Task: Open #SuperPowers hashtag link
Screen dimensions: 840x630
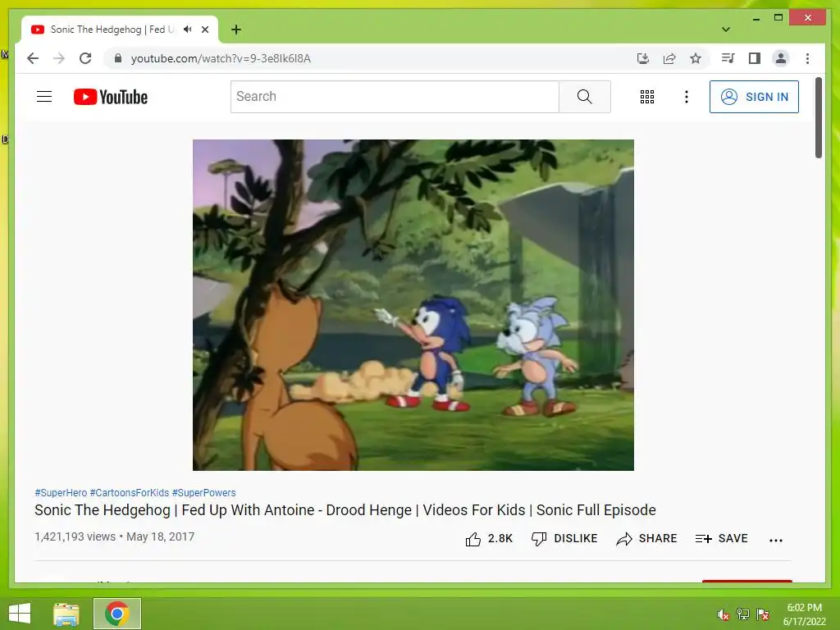Action: (203, 492)
